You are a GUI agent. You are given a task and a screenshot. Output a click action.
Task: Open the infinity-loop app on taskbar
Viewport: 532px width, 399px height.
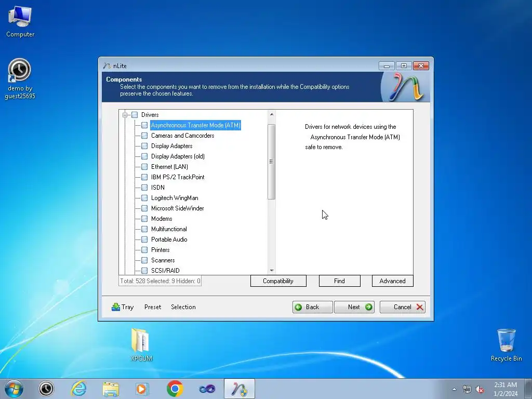click(207, 389)
